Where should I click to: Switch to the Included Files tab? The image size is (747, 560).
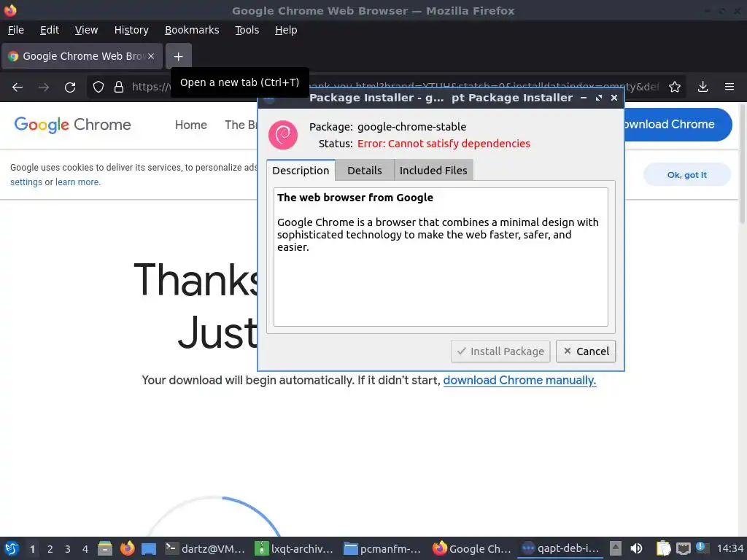[x=433, y=171]
